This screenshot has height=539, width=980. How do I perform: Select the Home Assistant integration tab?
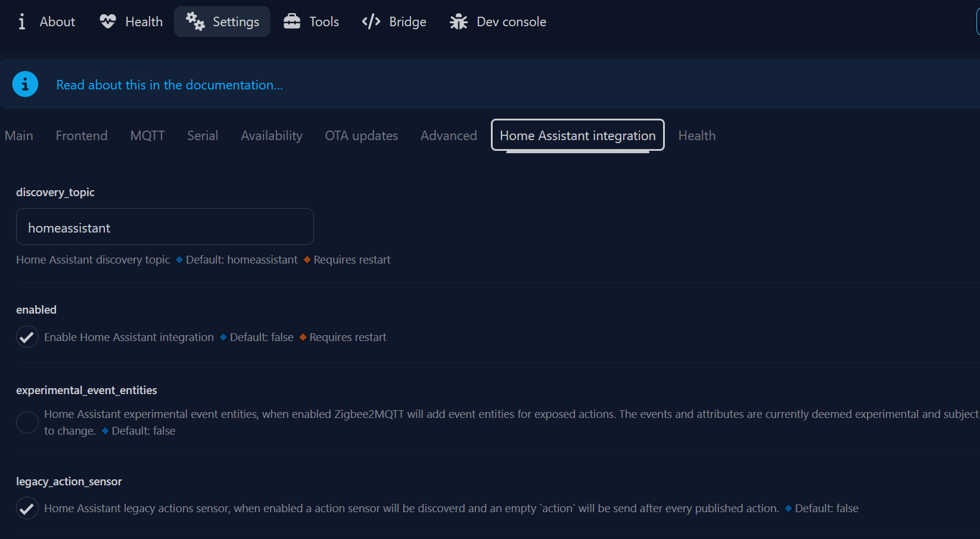(578, 135)
